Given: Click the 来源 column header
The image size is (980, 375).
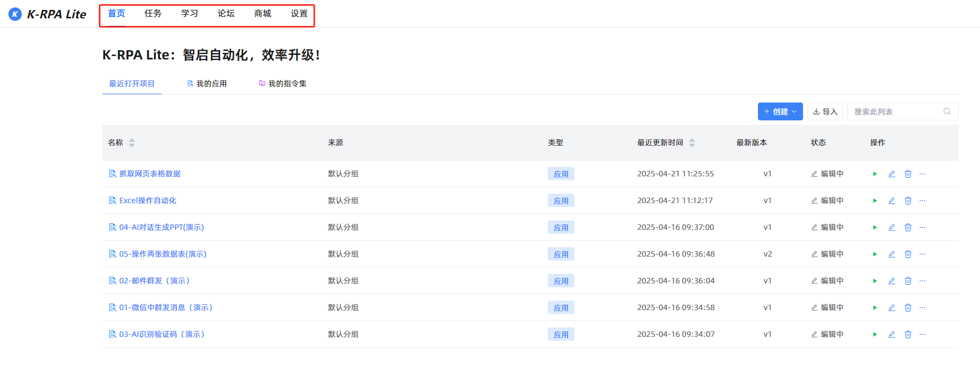Looking at the screenshot, I should click(336, 143).
